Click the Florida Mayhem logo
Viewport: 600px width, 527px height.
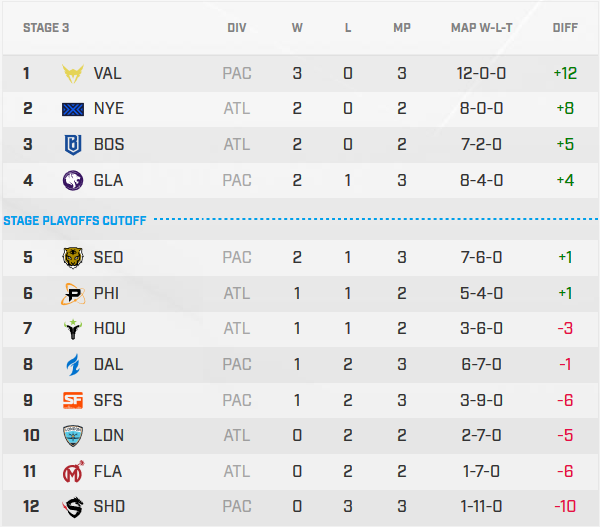tap(73, 471)
